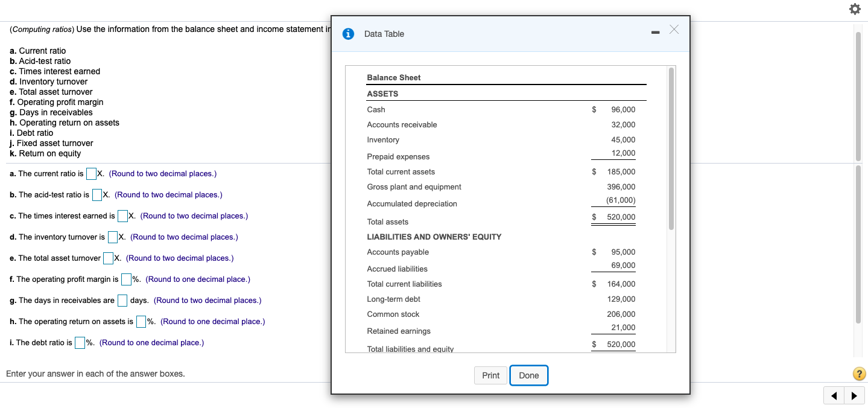Minimize the Data Table dialog
Image resolution: width=868 pixels, height=408 pixels.
(x=656, y=31)
